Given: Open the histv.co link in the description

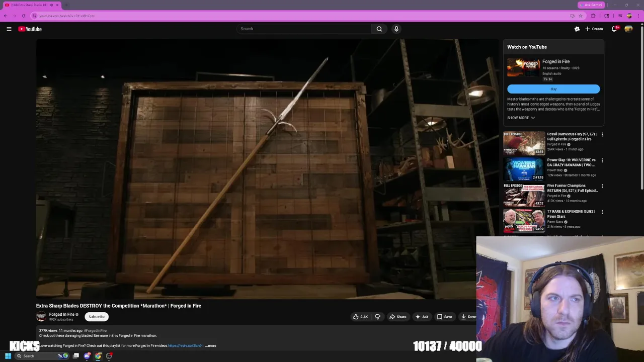Looking at the screenshot, I should click(x=185, y=346).
